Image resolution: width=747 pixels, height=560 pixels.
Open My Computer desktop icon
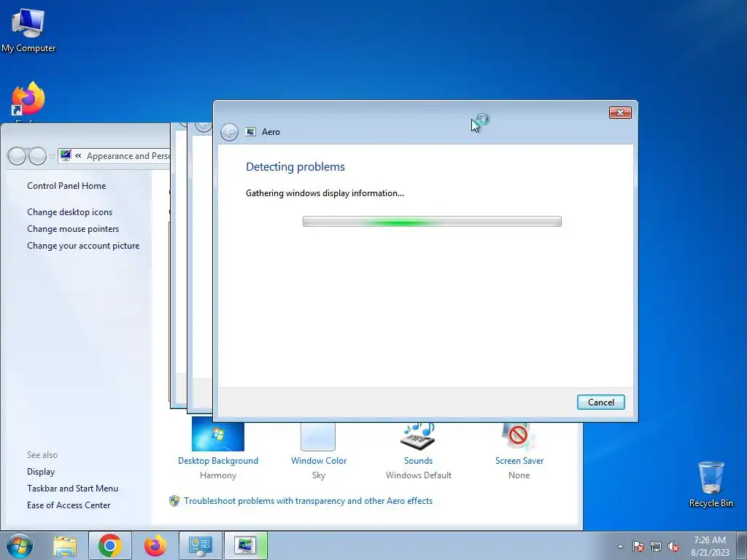pos(28,31)
